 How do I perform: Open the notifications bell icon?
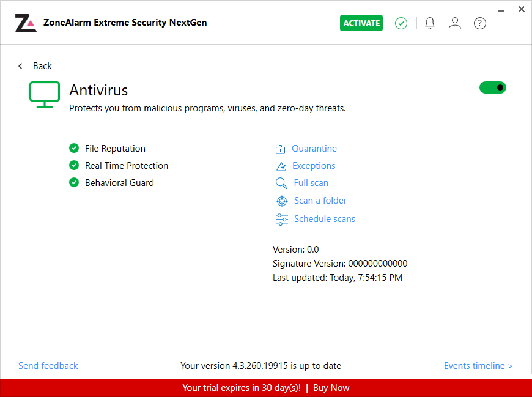click(430, 23)
